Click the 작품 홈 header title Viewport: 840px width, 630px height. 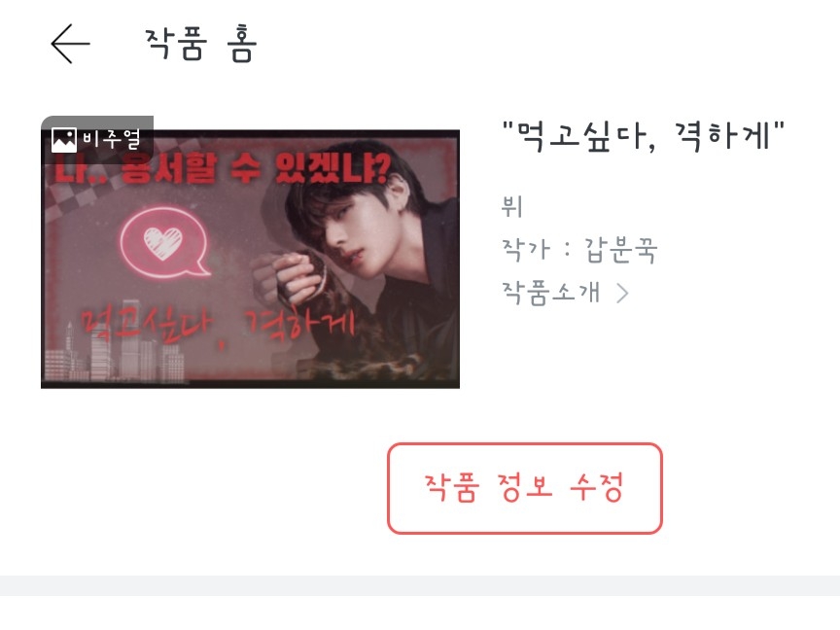pyautogui.click(x=201, y=44)
